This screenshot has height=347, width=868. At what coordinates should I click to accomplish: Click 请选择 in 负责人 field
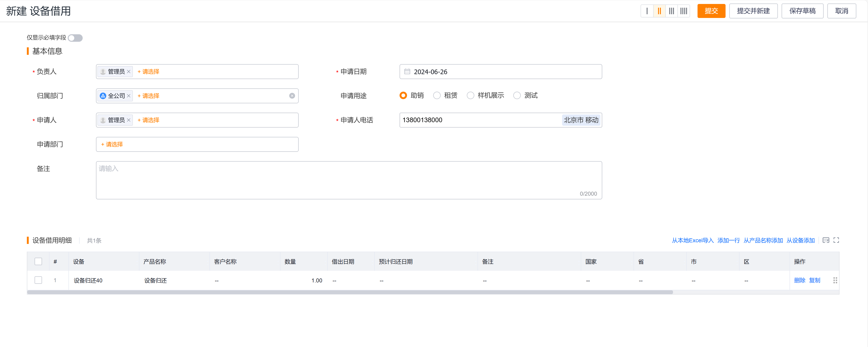click(x=148, y=72)
